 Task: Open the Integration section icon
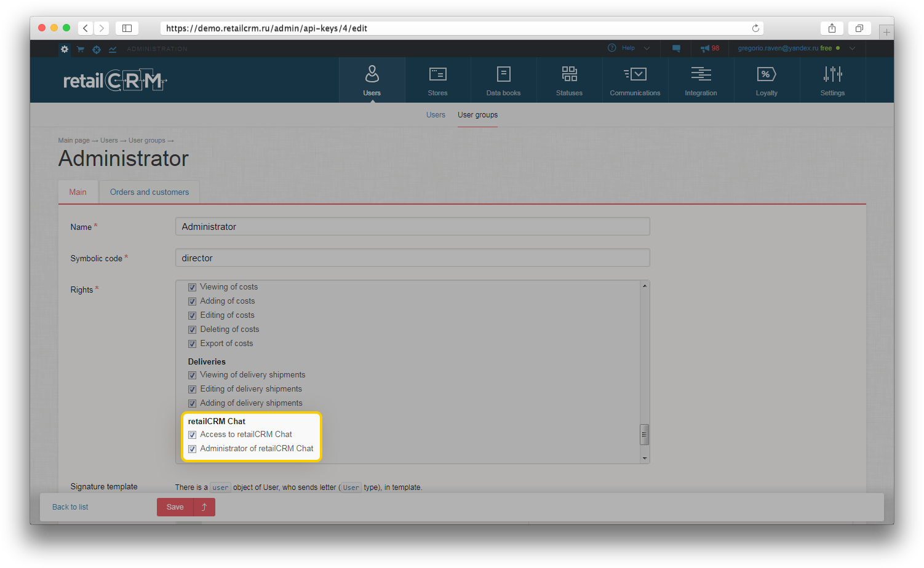coord(701,74)
